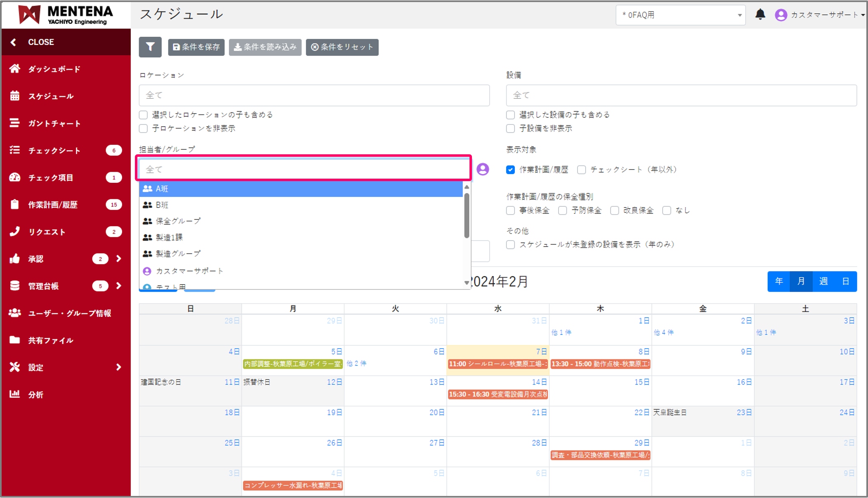The height and width of the screenshot is (498, 868).
Task: Expand the 承認 submenu chevron
Action: click(x=119, y=259)
